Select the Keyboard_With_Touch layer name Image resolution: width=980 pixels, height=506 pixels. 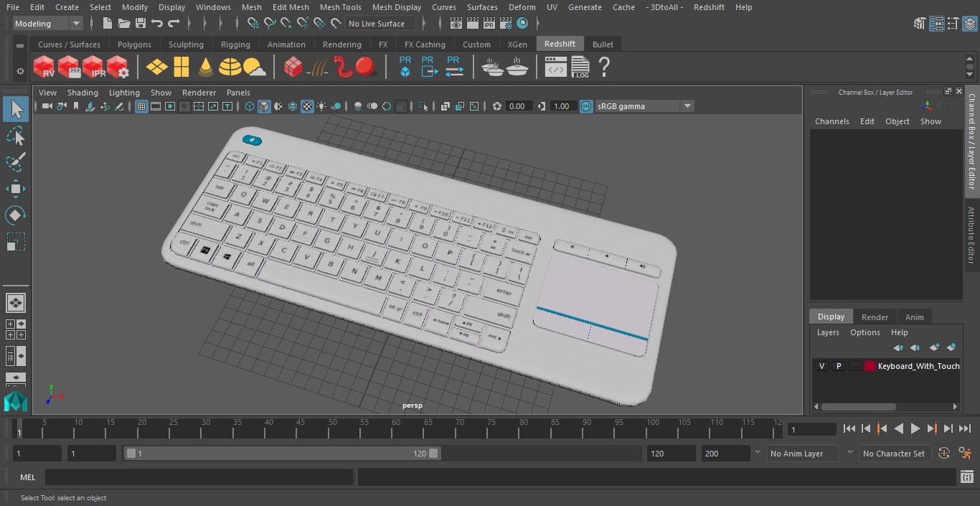[x=918, y=366]
